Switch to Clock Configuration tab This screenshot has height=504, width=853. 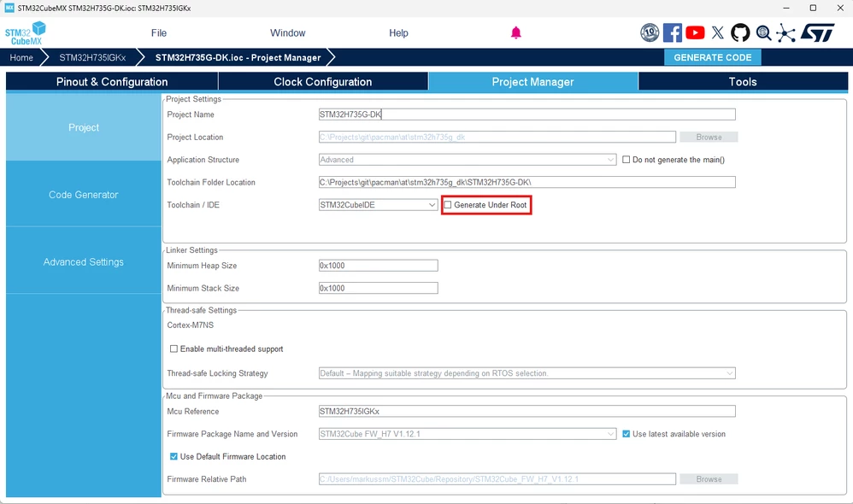[x=323, y=82]
